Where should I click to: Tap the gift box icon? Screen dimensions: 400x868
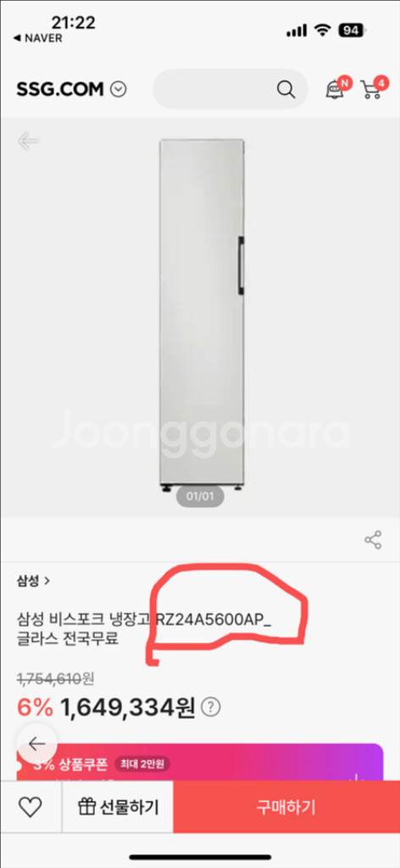(x=86, y=807)
